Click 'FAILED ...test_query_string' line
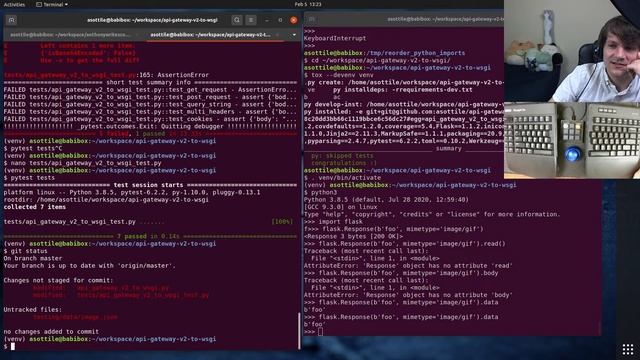Image resolution: width=640 pixels, height=360 pixels. tap(150, 104)
